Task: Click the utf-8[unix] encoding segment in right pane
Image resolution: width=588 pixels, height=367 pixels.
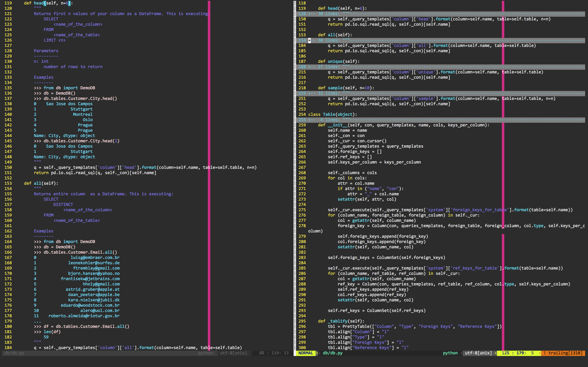Action: (x=478, y=353)
